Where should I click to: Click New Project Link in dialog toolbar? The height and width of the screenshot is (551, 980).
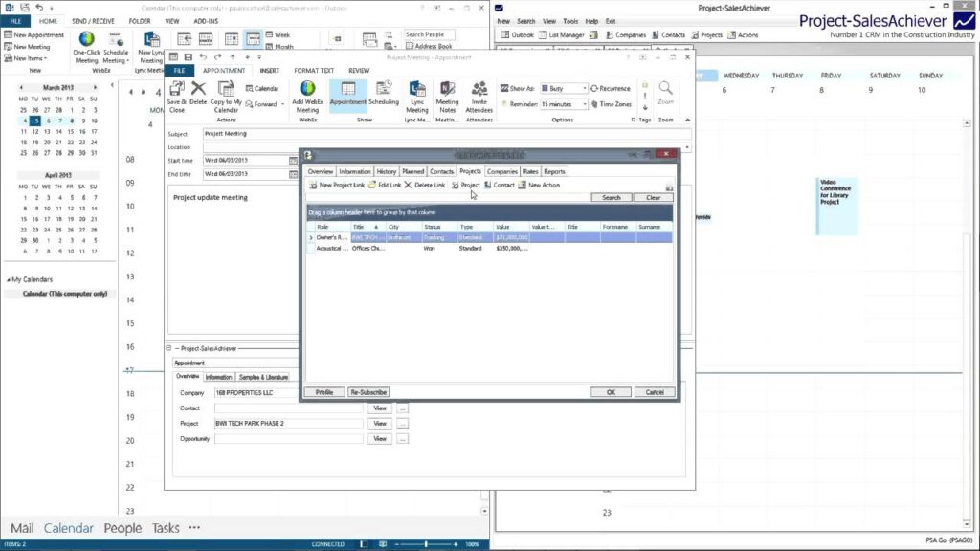(x=337, y=185)
